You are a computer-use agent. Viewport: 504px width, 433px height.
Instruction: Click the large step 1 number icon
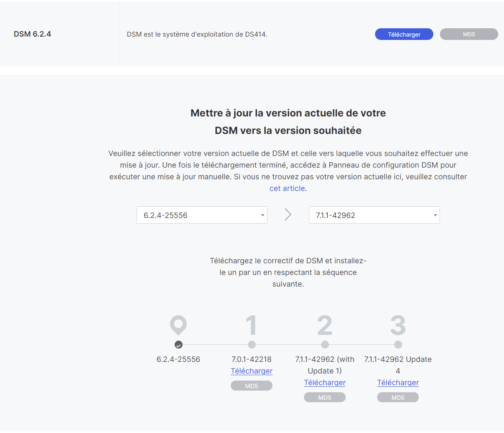pyautogui.click(x=251, y=325)
